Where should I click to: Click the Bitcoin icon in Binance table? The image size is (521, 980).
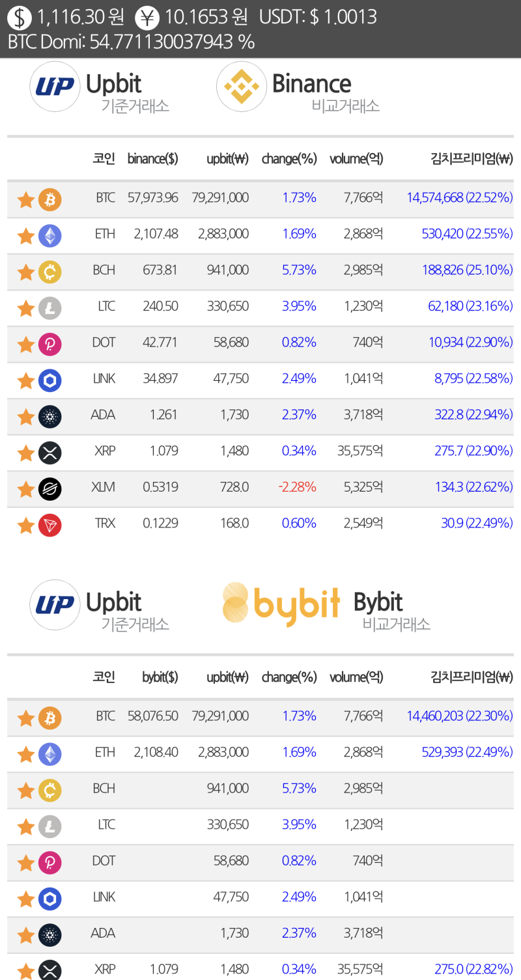click(50, 199)
